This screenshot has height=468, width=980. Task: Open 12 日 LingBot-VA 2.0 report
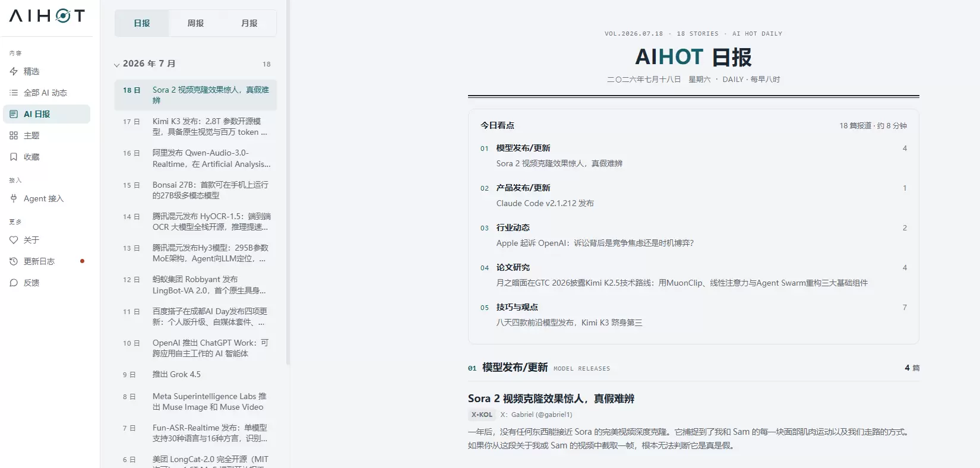point(195,285)
